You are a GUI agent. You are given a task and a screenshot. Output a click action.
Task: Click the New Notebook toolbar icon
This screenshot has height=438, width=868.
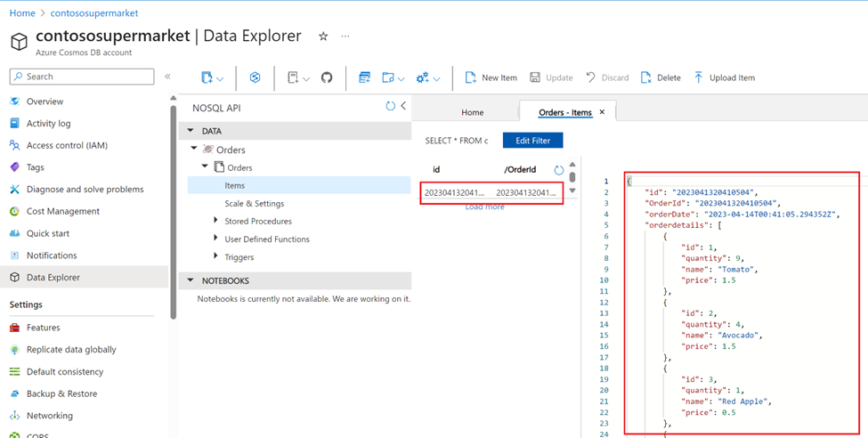pyautogui.click(x=293, y=78)
